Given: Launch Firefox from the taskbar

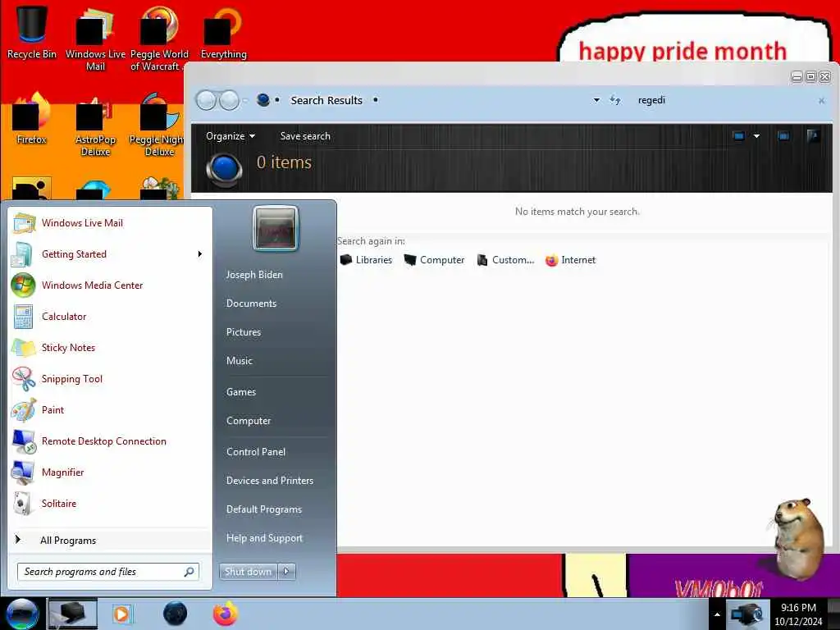Looking at the screenshot, I should [226, 614].
